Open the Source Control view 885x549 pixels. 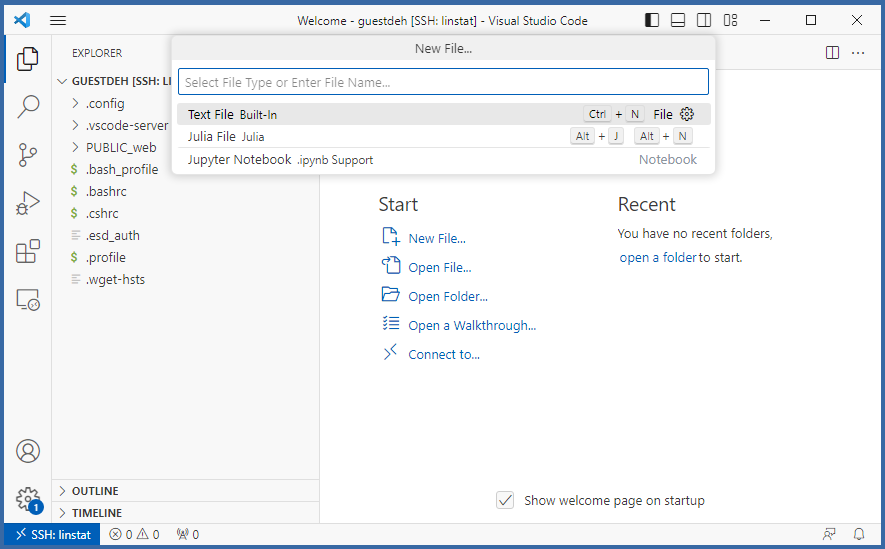pos(28,155)
